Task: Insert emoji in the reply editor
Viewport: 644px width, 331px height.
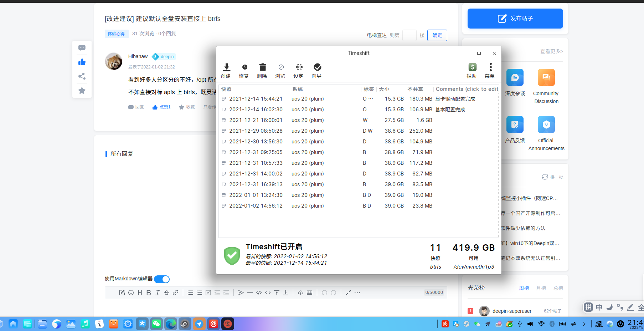Action: [131, 293]
